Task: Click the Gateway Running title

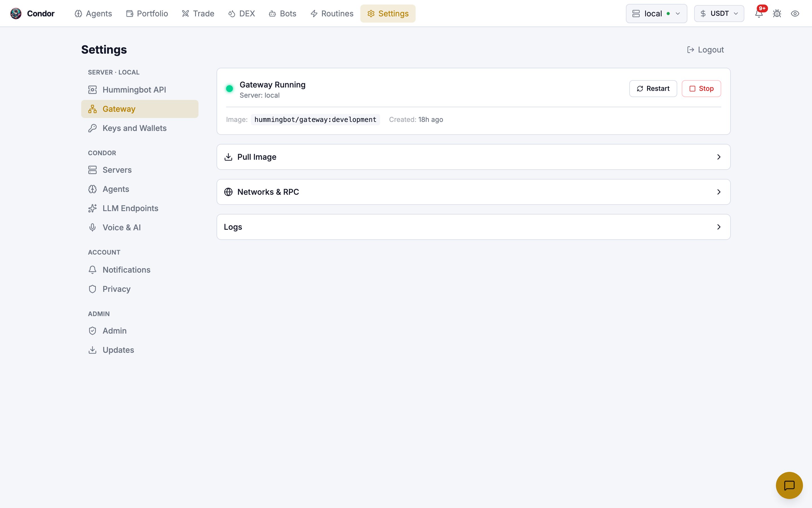Action: click(x=272, y=85)
